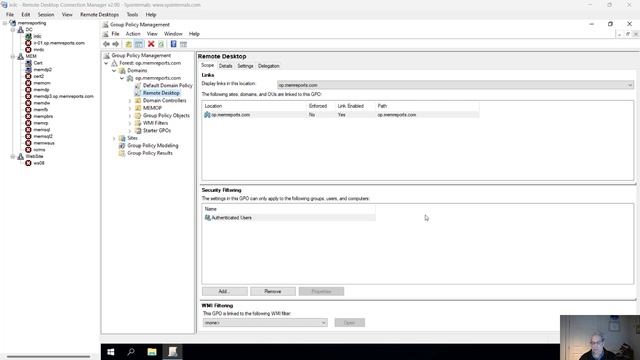Sort links by the Location column header
The height and width of the screenshot is (360, 640).
pos(255,106)
